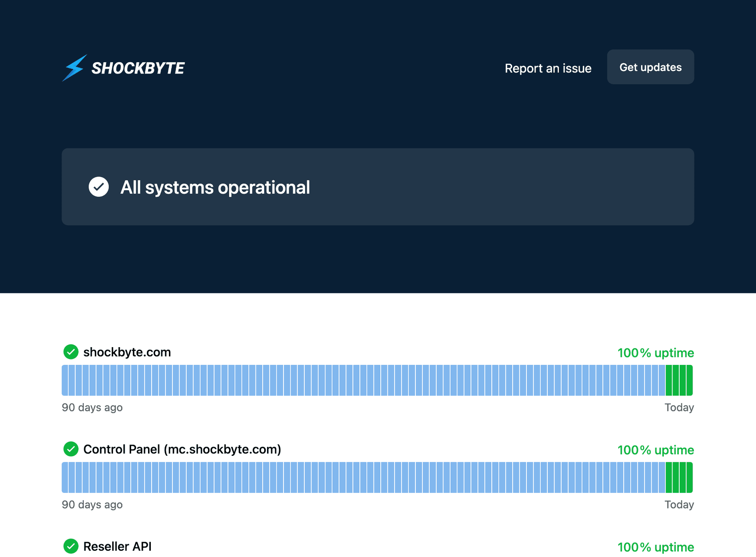Select Control Panel (mc.shockbyte.com) monitor name
Screen dimensions: 756x557
pos(182,449)
